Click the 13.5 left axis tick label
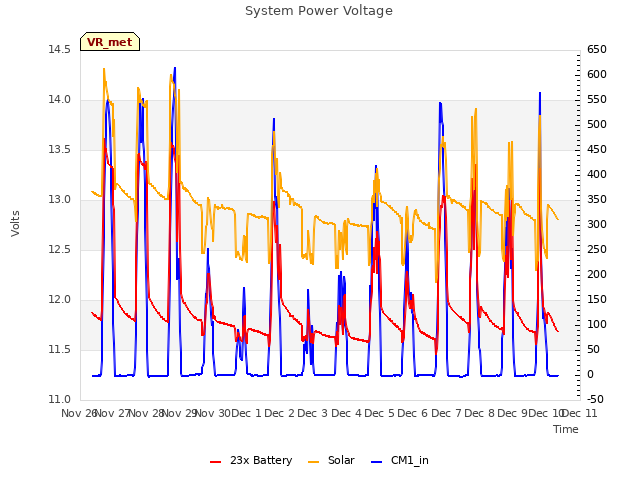 click(x=60, y=149)
